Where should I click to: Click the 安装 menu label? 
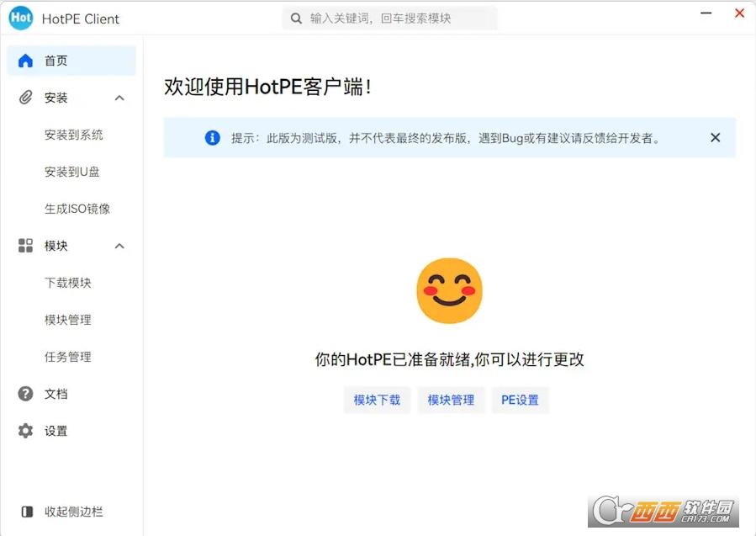click(56, 98)
